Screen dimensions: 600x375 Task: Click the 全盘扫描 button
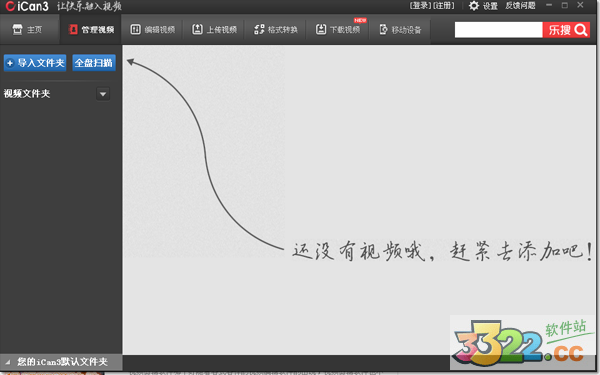pos(94,63)
